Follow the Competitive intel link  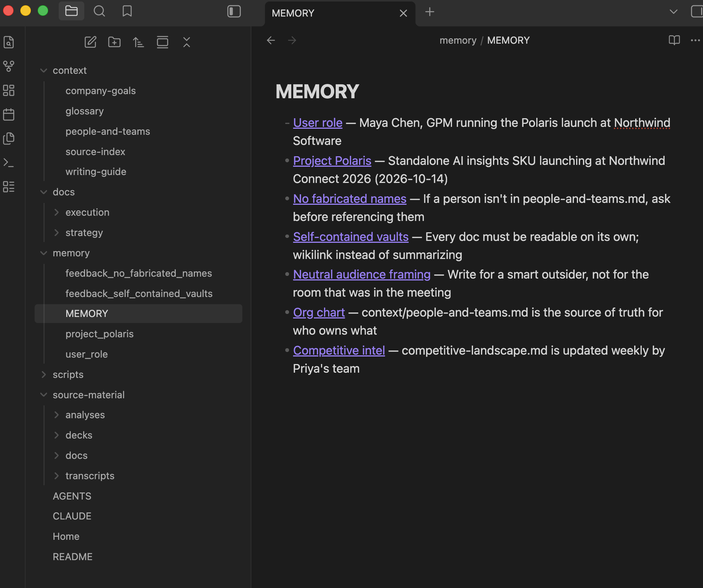point(339,350)
